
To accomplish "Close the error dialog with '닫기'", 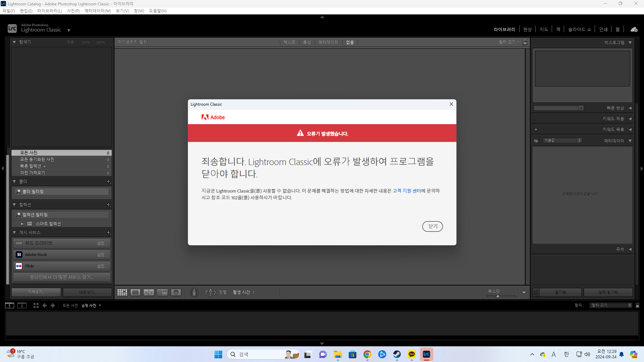I will point(432,226).
